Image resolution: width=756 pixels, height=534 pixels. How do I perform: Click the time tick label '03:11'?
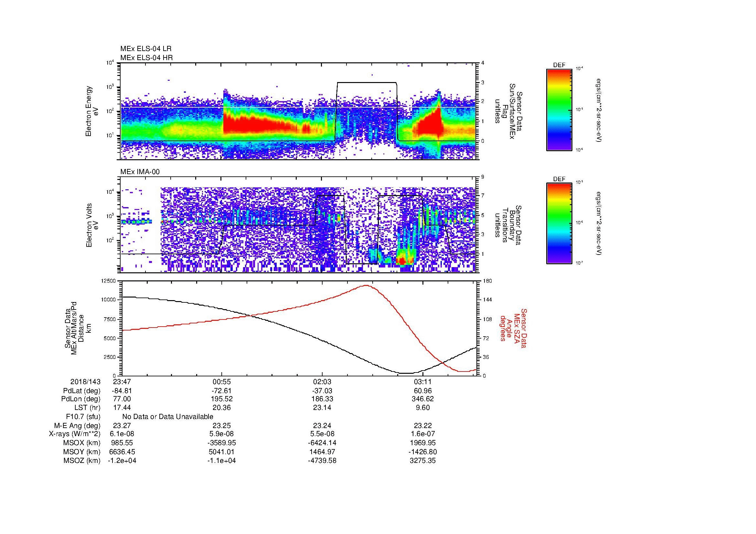point(423,382)
